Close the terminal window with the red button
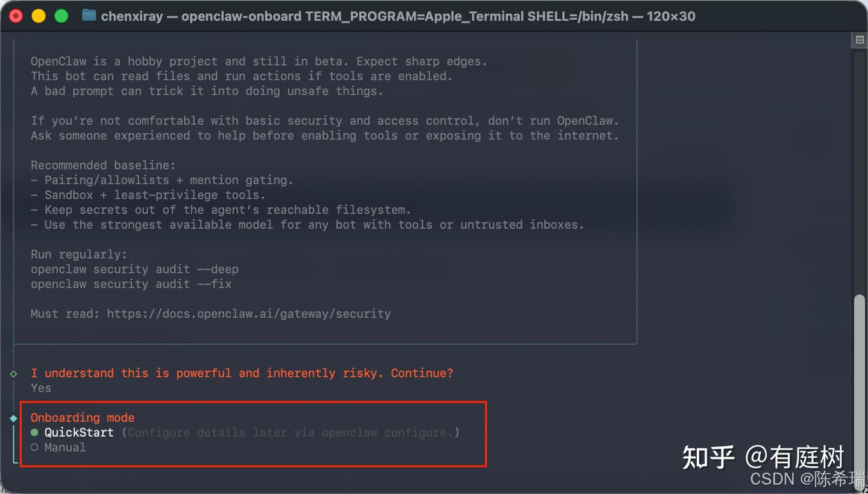Screen dimensions: 868x494 click(16, 16)
